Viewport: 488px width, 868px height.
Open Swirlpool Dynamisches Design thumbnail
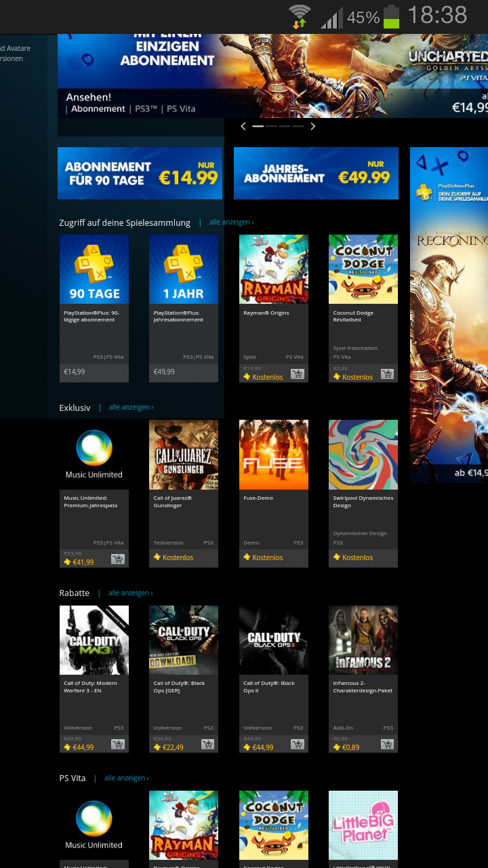(x=363, y=454)
